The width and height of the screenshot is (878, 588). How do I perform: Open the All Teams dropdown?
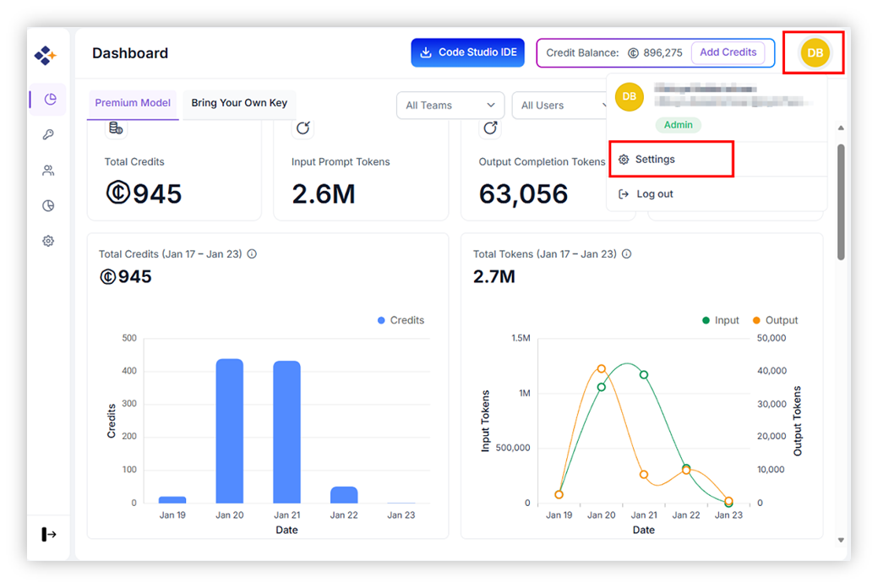[450, 106]
